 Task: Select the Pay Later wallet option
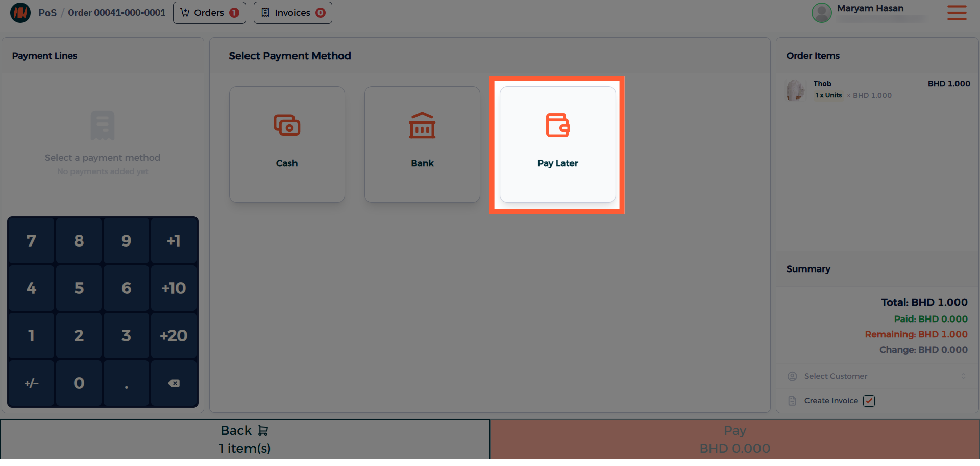(x=557, y=144)
